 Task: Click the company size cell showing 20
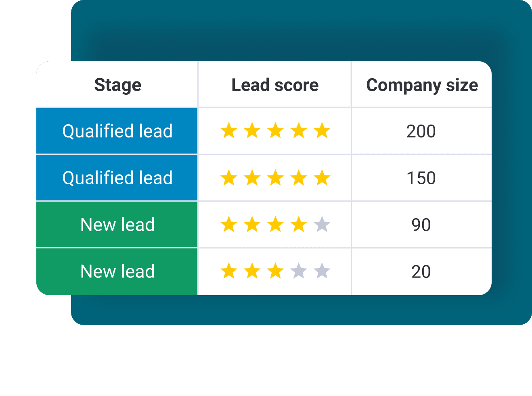point(421,271)
